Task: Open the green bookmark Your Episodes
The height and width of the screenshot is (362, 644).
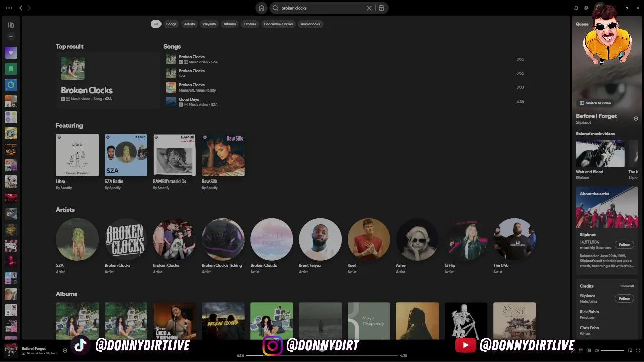Action: (x=11, y=69)
